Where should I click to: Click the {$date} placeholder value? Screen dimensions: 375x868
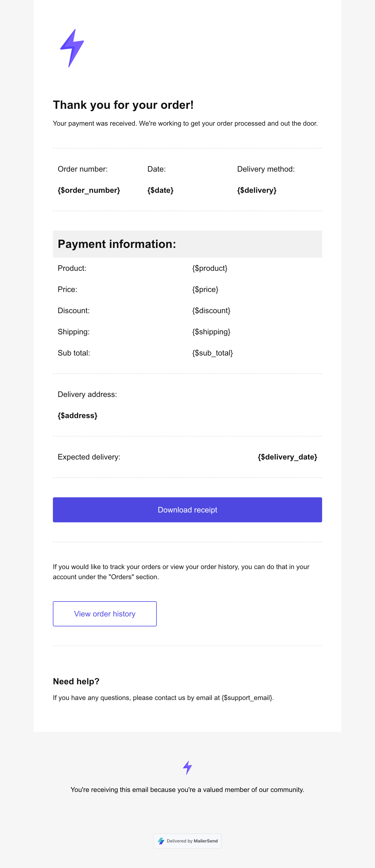coord(160,190)
